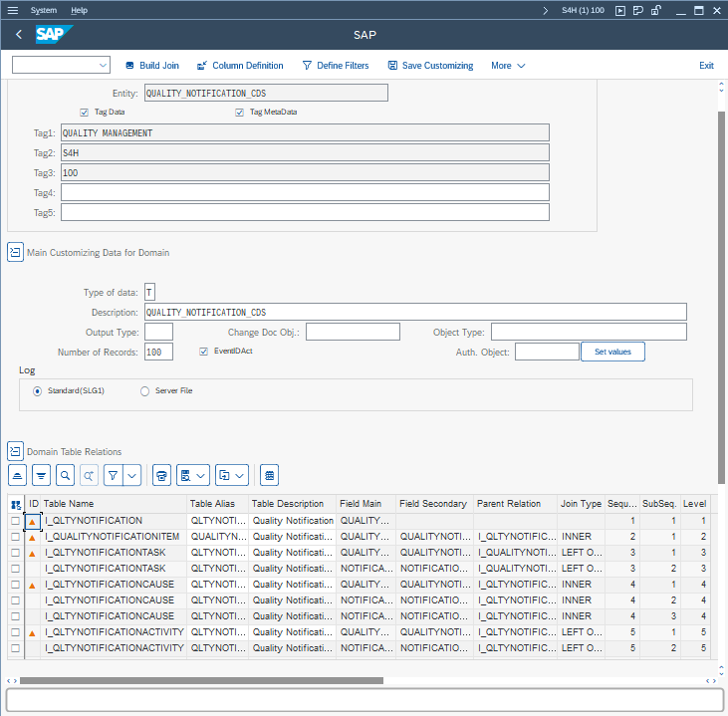
Task: Click the print icon in table toolbar
Action: (x=162, y=475)
